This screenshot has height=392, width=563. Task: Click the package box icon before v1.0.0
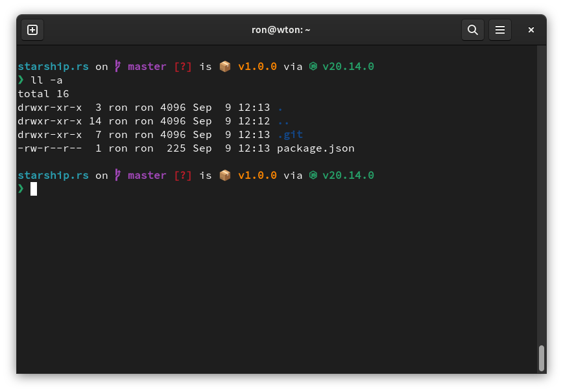[224, 65]
